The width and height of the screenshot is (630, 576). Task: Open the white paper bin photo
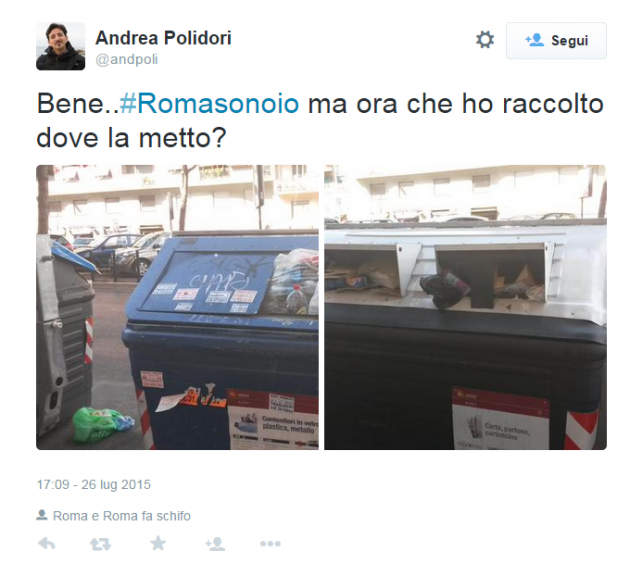tap(466, 307)
